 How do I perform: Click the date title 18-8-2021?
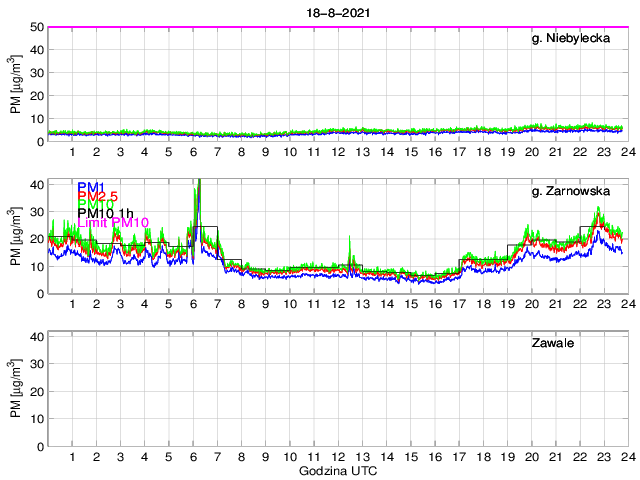tap(338, 13)
